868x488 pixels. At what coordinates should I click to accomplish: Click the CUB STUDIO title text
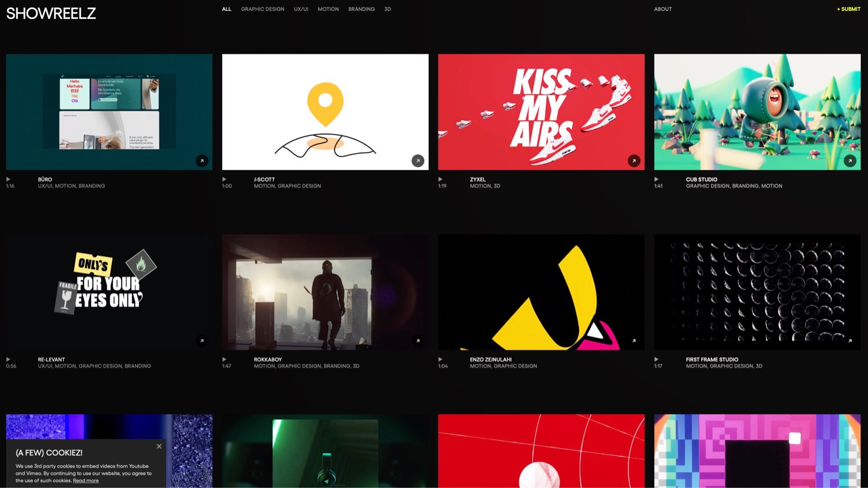tap(702, 179)
